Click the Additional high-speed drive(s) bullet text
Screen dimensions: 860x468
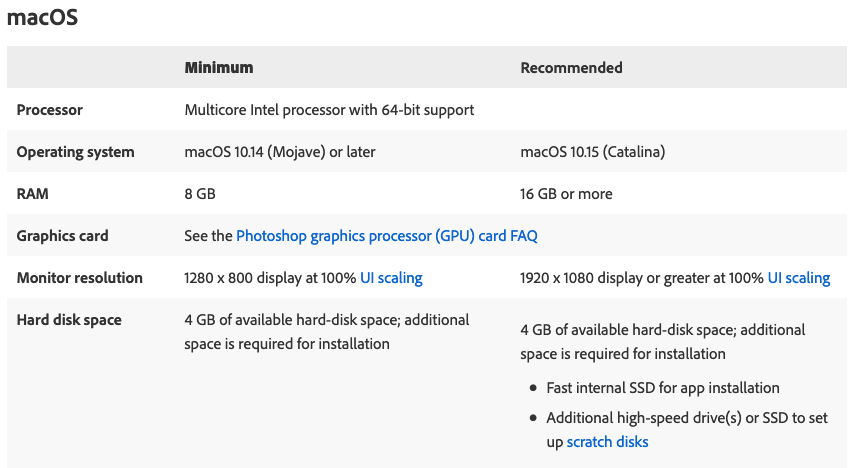click(x=686, y=418)
